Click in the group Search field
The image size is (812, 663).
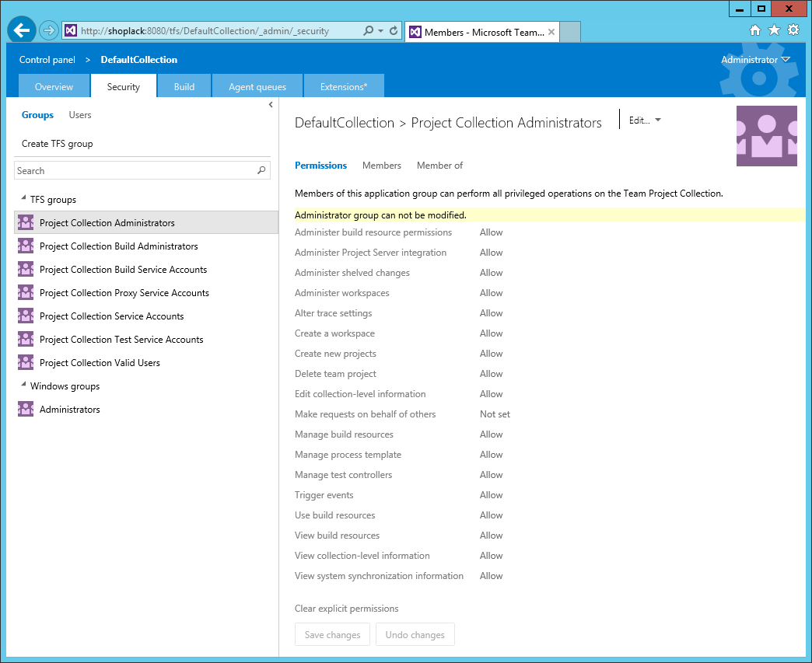pos(132,170)
